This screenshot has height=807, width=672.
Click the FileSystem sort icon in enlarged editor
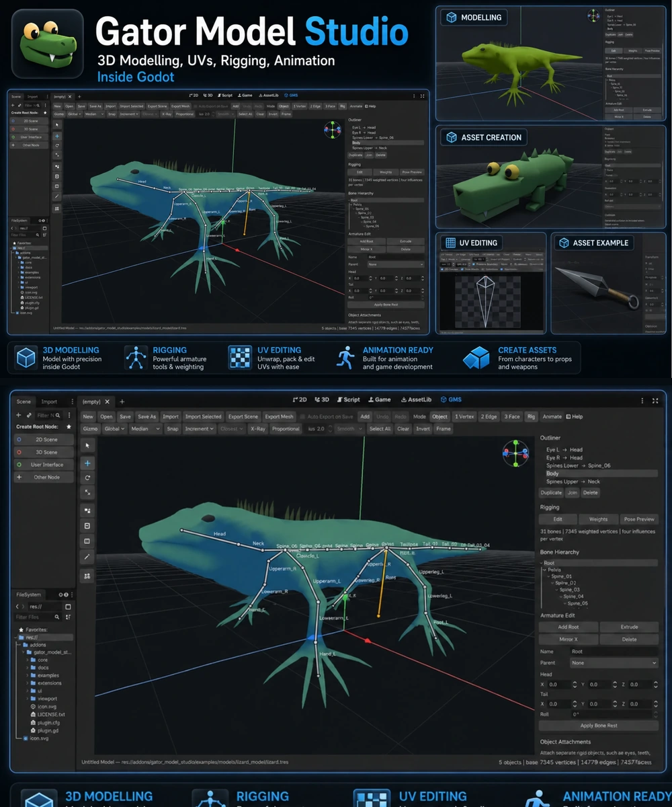pos(68,617)
